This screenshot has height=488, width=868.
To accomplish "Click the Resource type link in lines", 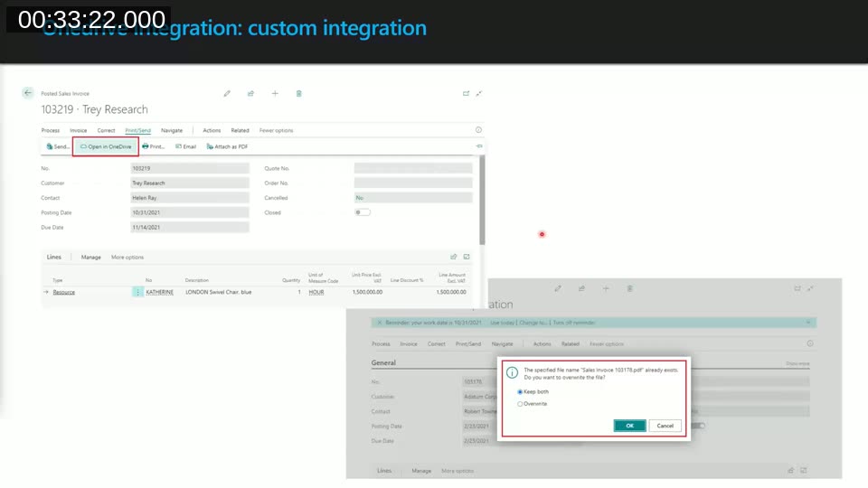I will (63, 292).
